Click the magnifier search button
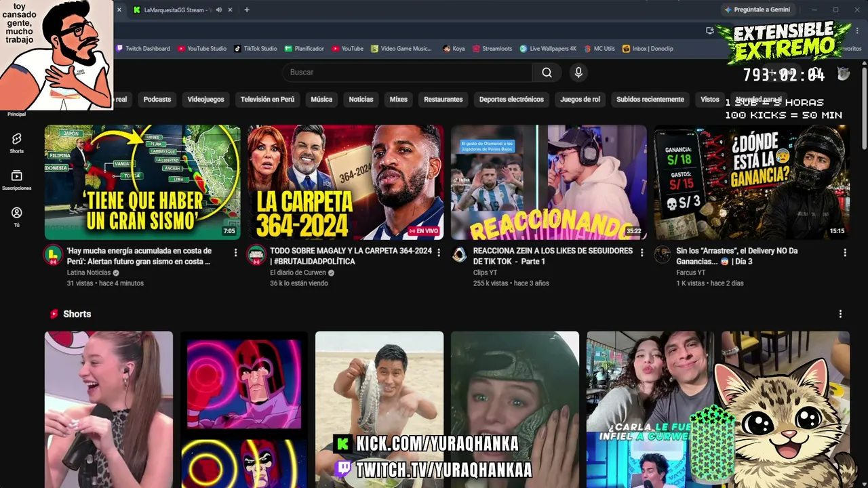This screenshot has width=868, height=488. tap(547, 73)
